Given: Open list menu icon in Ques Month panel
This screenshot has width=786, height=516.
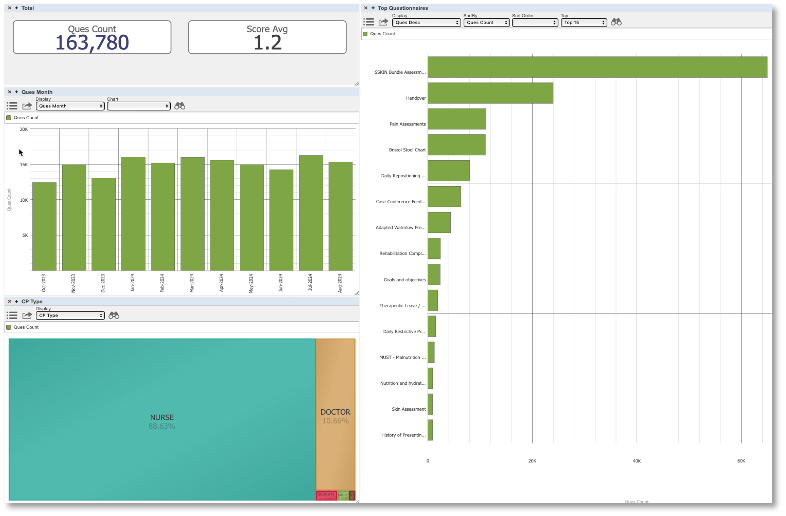Looking at the screenshot, I should click(x=12, y=105).
